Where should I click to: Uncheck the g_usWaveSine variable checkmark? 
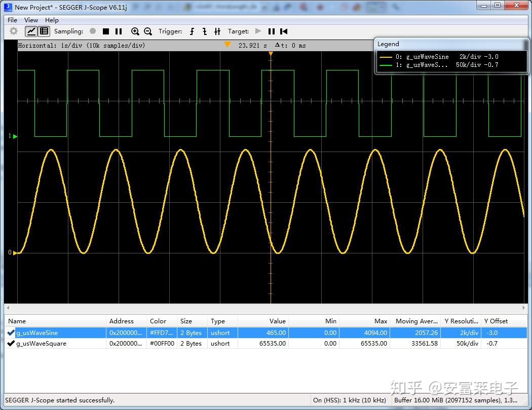click(x=11, y=333)
